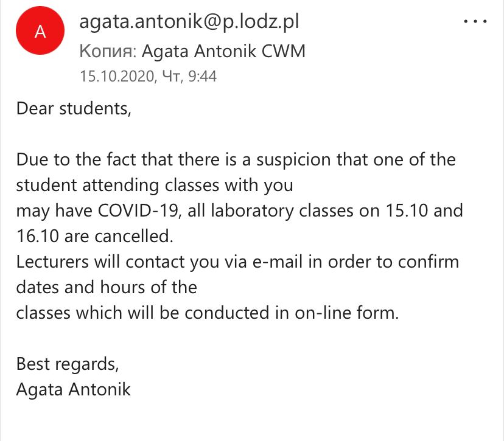Click the signature name Agata Antonik
504x441 pixels.
[x=73, y=389]
